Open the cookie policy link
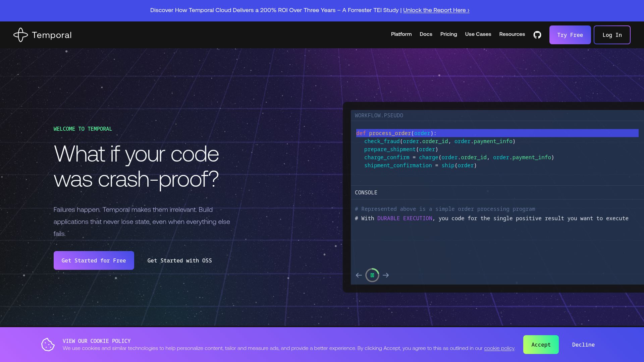 (499, 348)
